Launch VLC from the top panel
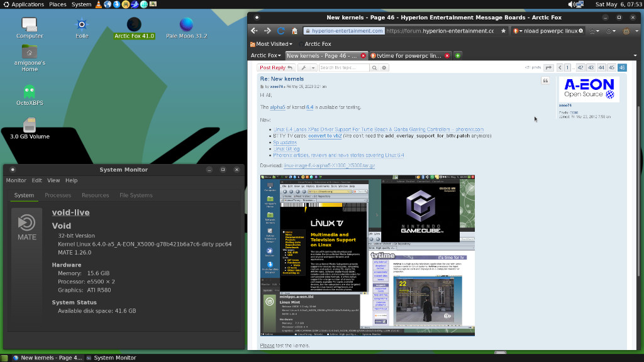The width and height of the screenshot is (644, 362). click(x=99, y=4)
